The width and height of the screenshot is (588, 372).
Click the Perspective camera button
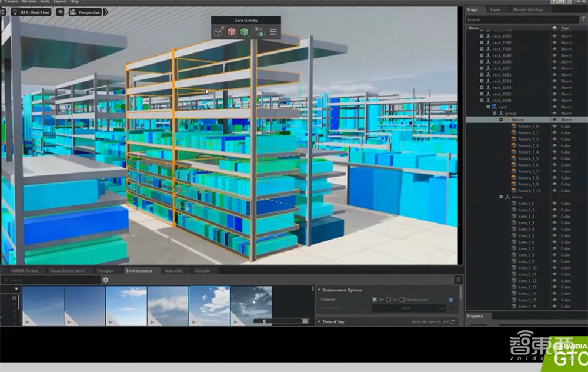[86, 12]
